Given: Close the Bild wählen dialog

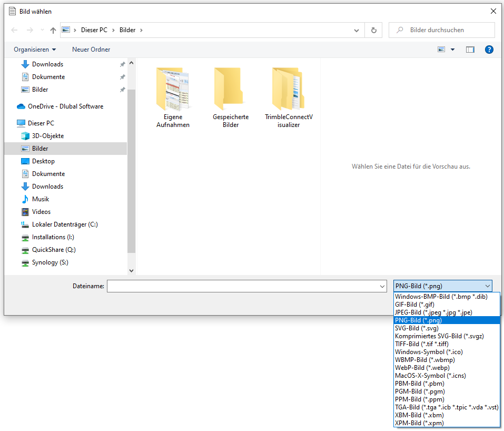Looking at the screenshot, I should [493, 11].
